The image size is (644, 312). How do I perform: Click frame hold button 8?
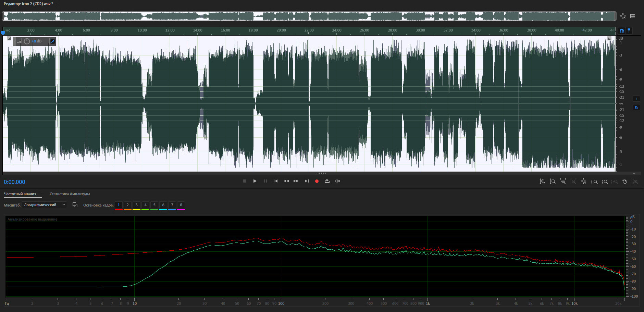[181, 205]
